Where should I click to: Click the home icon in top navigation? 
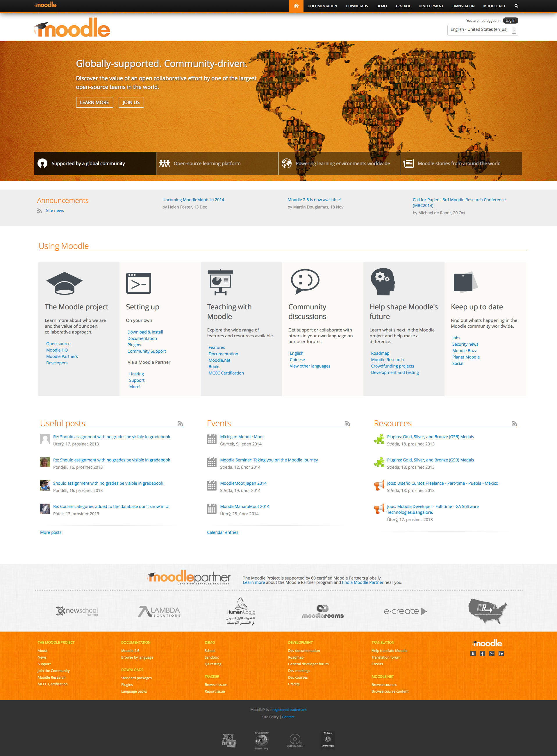296,6
